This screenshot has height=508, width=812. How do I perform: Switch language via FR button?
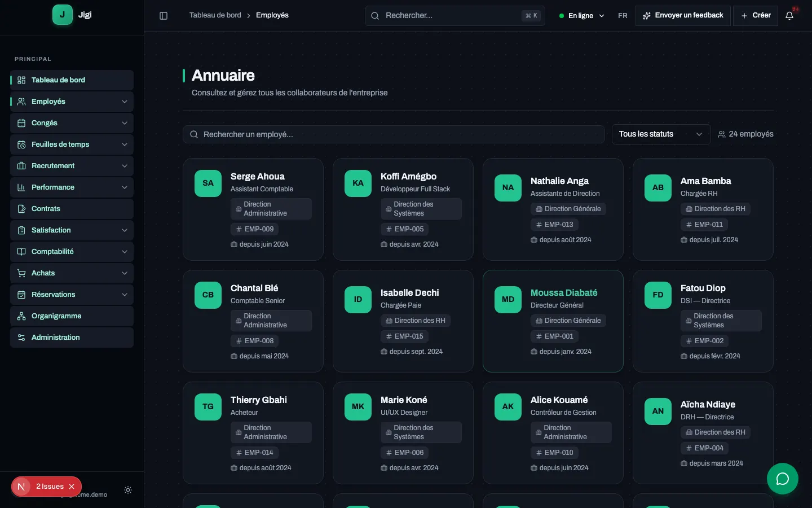coord(623,16)
